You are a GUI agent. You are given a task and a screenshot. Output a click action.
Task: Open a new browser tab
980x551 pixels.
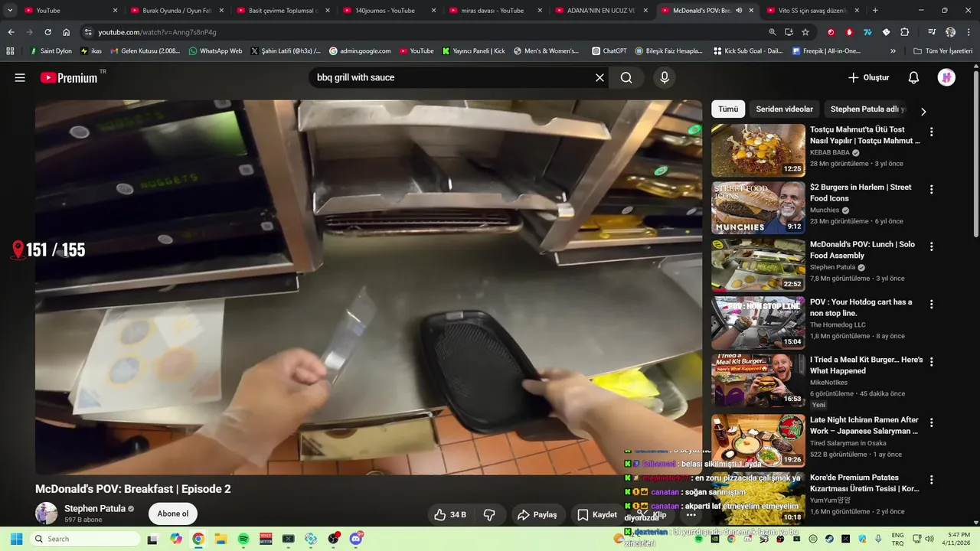pyautogui.click(x=875, y=11)
